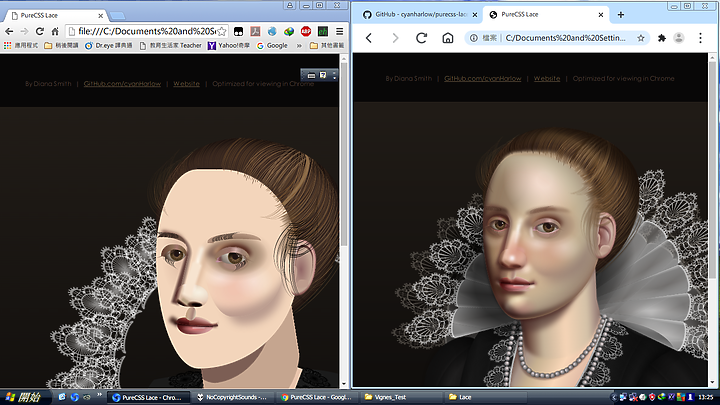Expand quick launch overflow chevron in taskbar

(99, 395)
